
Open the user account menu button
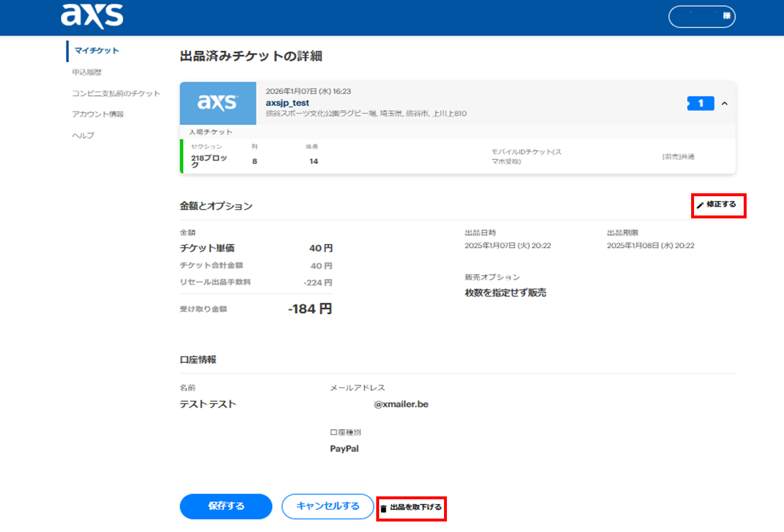pyautogui.click(x=701, y=16)
